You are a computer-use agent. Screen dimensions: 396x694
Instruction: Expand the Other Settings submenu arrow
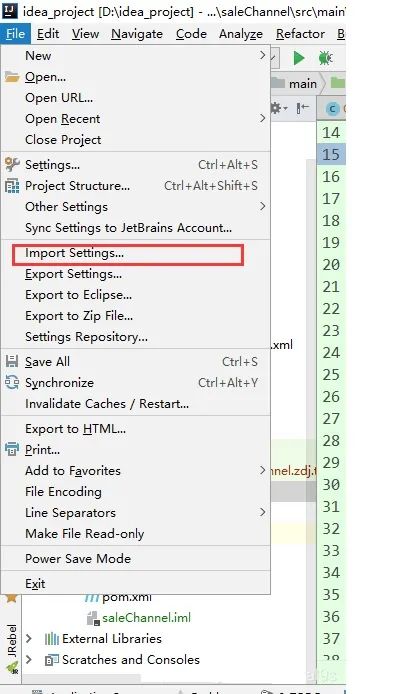point(263,206)
